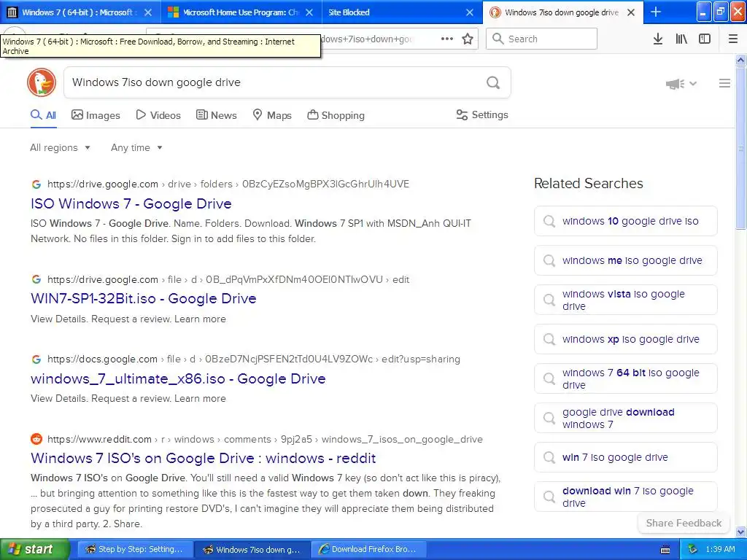Image resolution: width=747 pixels, height=560 pixels.
Task: Click related search google drive download windows 7
Action: click(625, 418)
